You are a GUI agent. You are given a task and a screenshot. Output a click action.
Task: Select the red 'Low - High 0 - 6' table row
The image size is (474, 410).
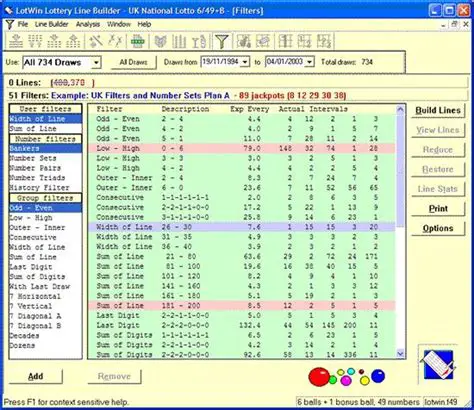(x=242, y=148)
